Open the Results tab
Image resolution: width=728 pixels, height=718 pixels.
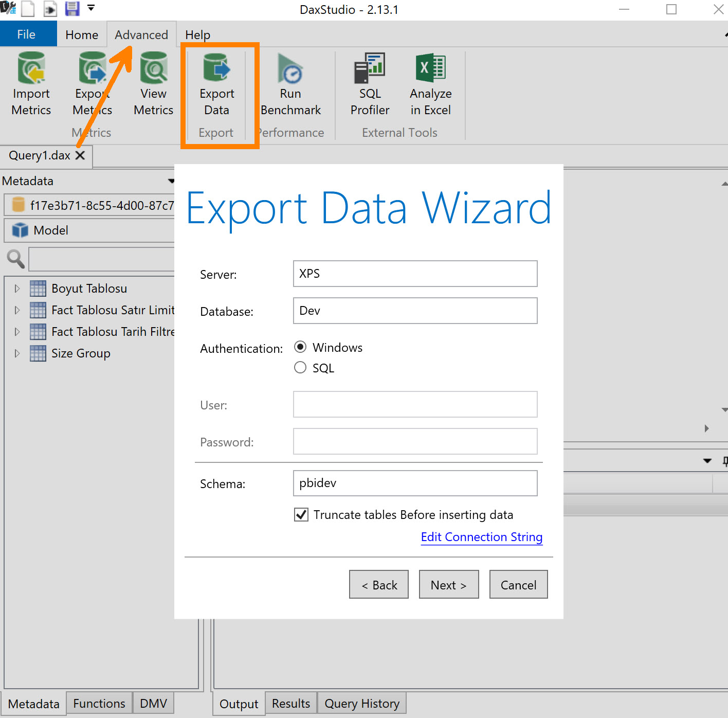[x=291, y=703]
